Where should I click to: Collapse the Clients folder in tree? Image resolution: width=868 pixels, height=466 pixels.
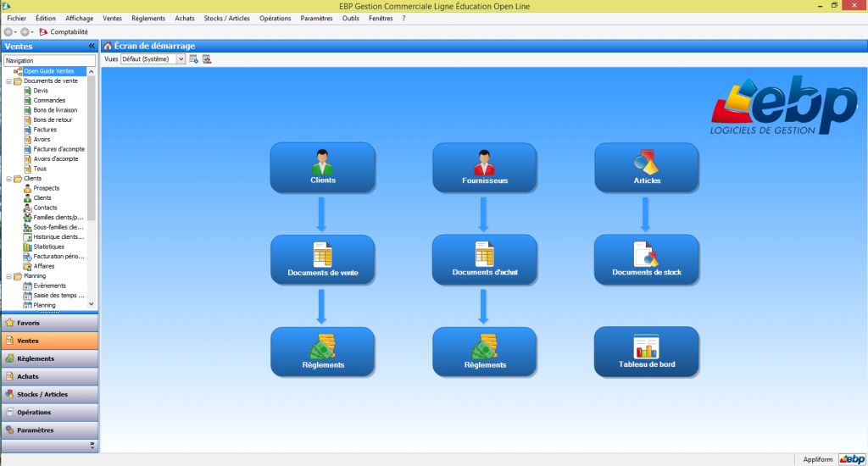[x=8, y=179]
